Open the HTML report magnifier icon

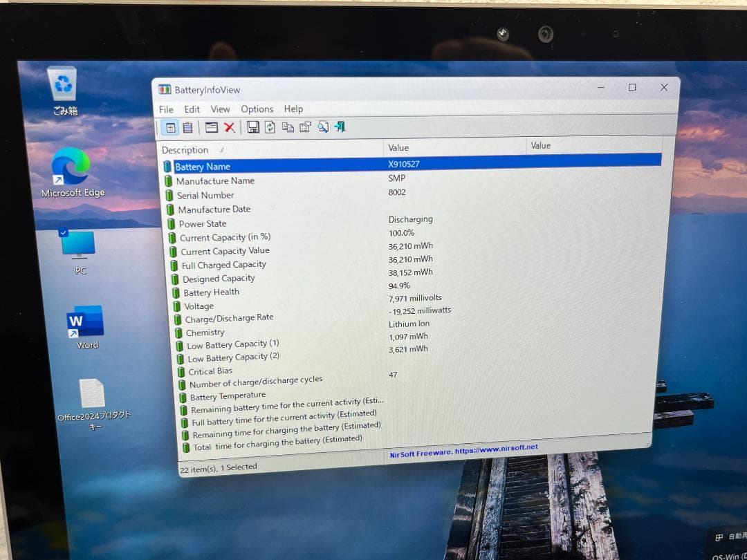tap(322, 127)
